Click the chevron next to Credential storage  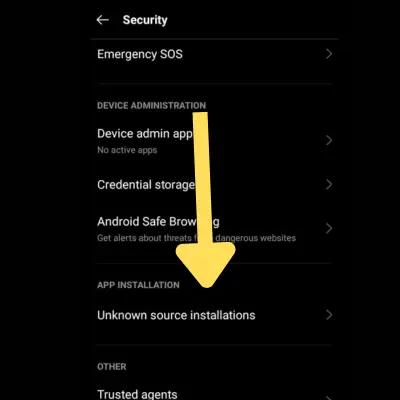(329, 184)
